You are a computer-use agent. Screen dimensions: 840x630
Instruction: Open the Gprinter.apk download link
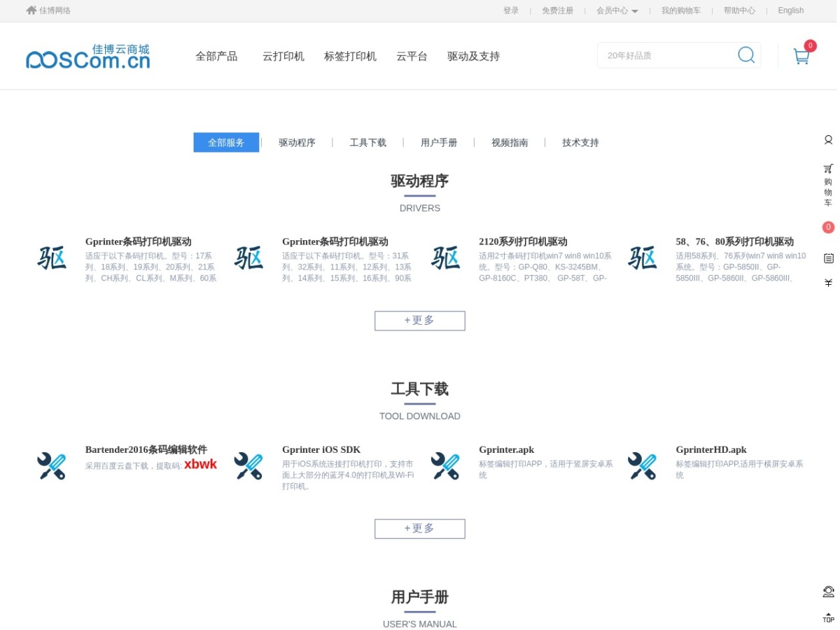[507, 449]
